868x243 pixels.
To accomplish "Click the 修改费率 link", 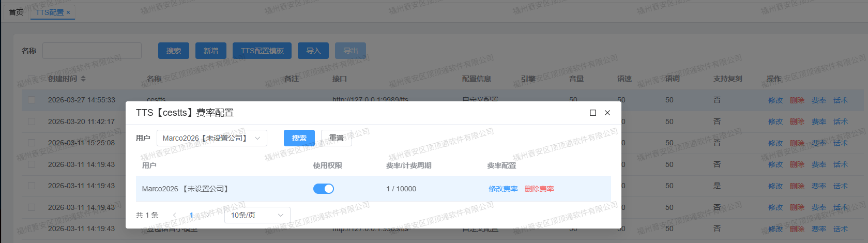I will click(503, 189).
